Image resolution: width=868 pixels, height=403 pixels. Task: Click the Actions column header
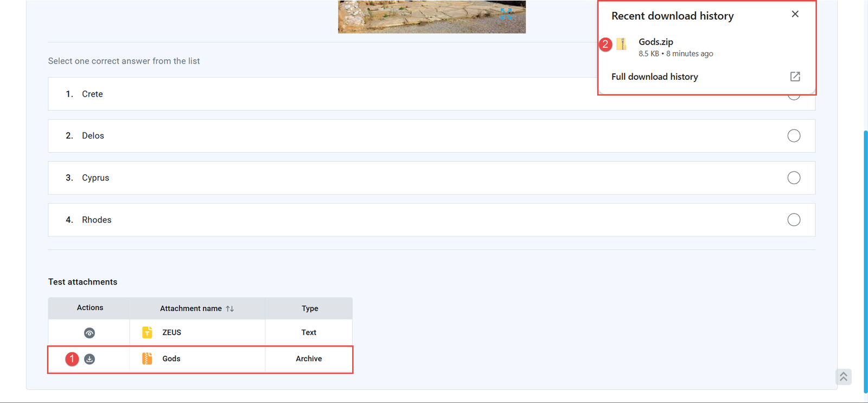90,308
